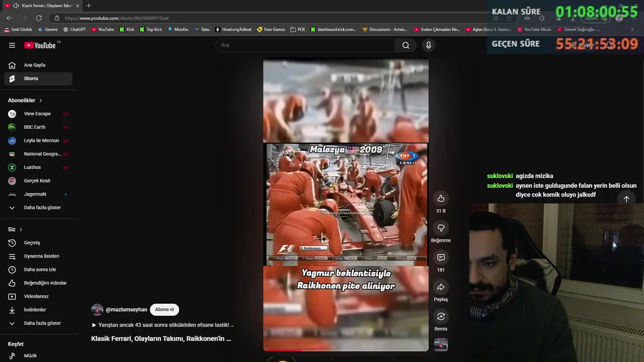Open Remix option for this Short
Screen dimensions: 644x362
click(441, 316)
